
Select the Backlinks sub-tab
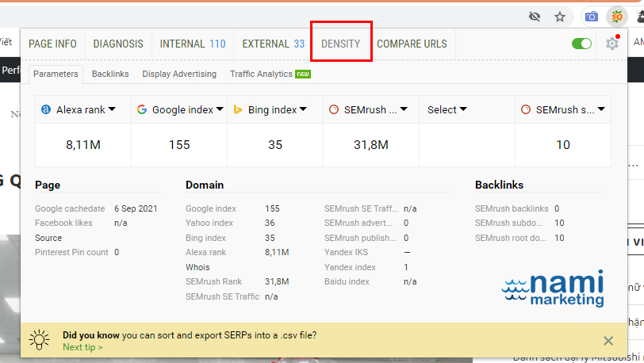(110, 74)
